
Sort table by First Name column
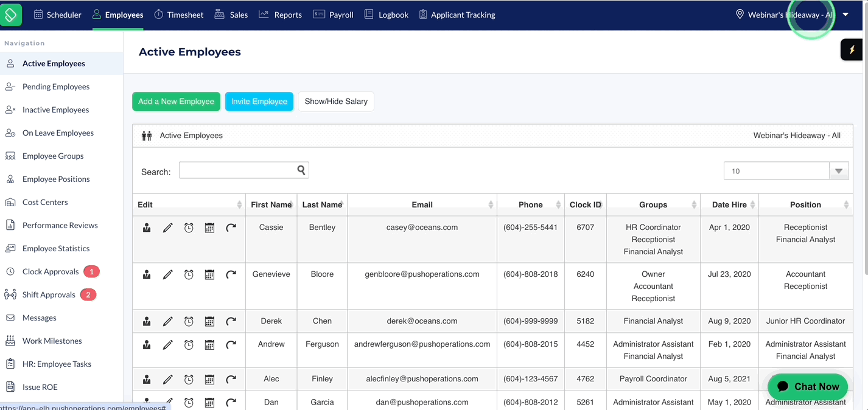[x=271, y=204]
